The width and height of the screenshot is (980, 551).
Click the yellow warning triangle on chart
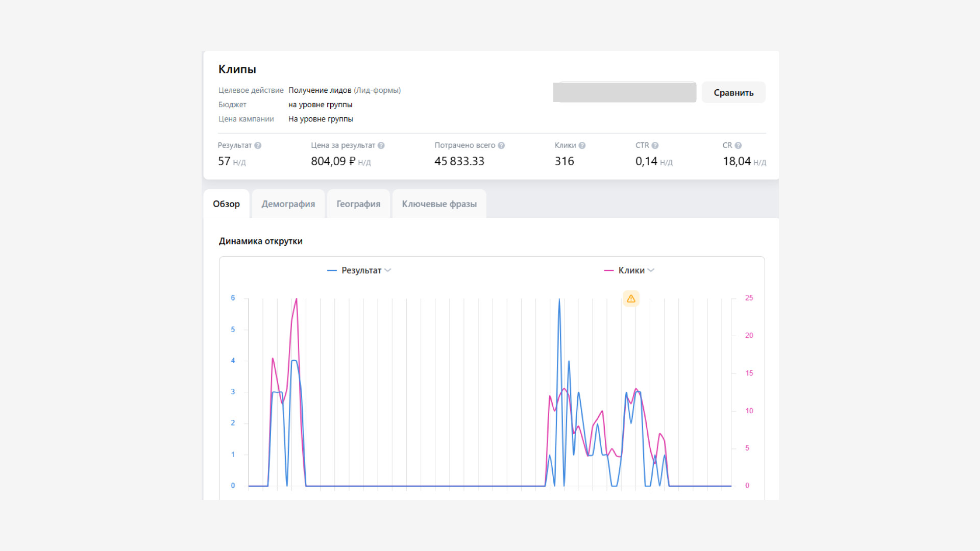[631, 298]
